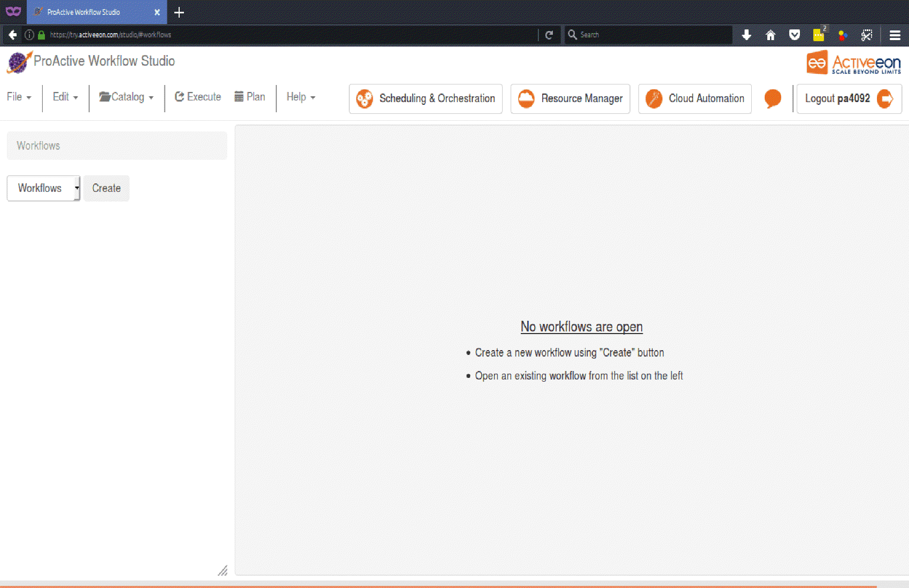Open browser downloads arrow icon
This screenshot has height=588, width=909.
pyautogui.click(x=746, y=35)
